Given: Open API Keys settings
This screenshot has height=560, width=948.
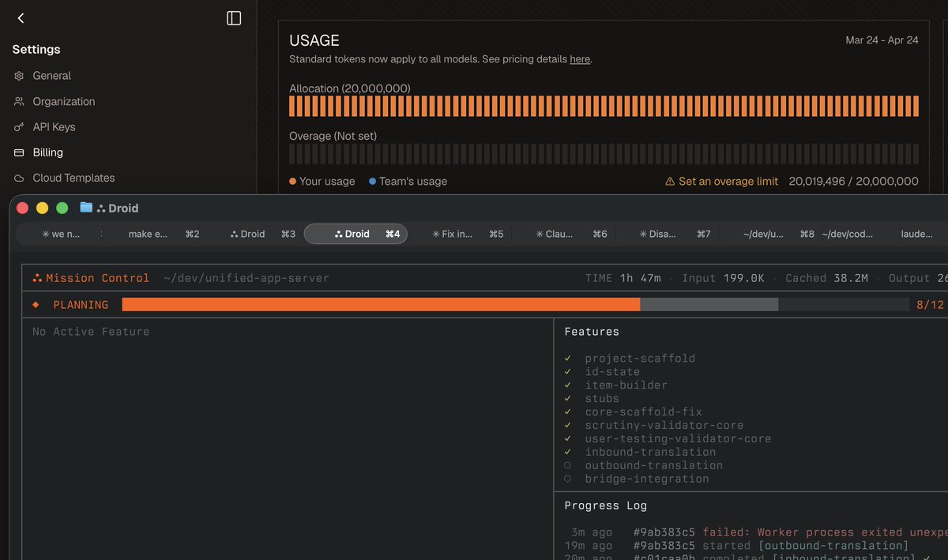Looking at the screenshot, I should point(54,127).
